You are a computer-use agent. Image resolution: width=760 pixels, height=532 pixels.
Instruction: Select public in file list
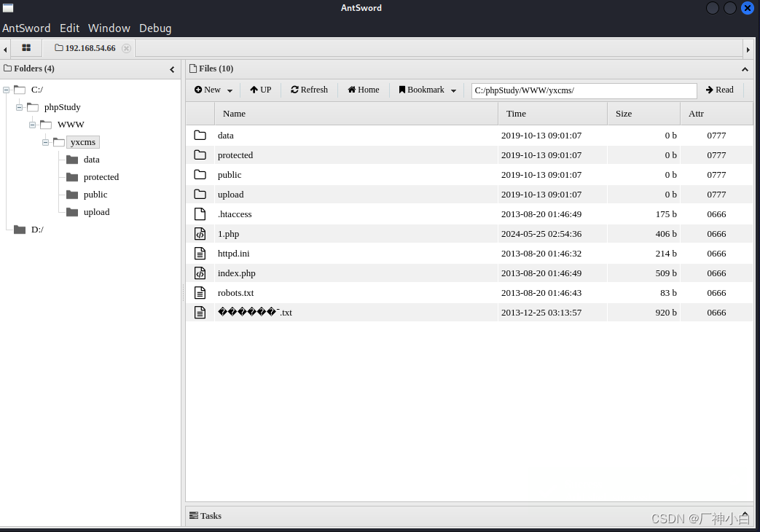pos(230,175)
